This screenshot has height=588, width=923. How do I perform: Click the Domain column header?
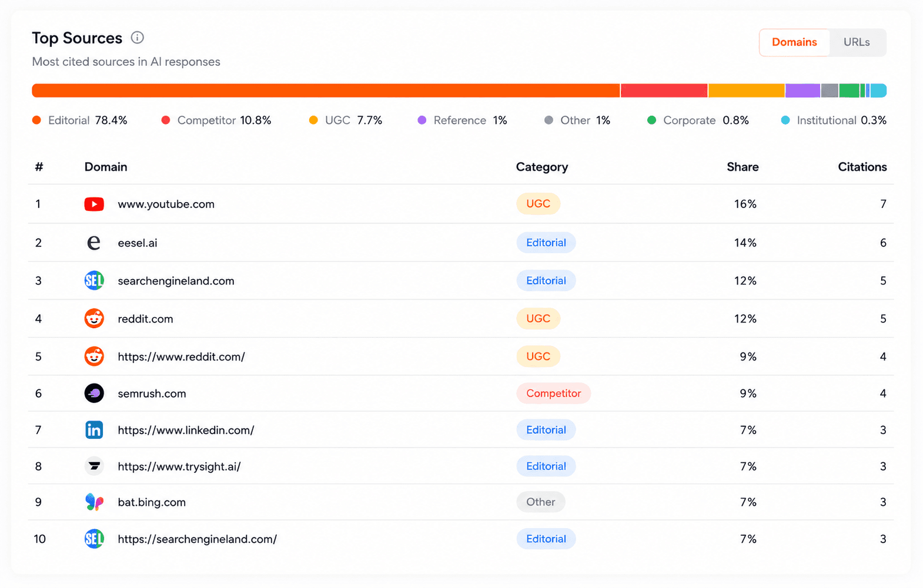coord(106,167)
